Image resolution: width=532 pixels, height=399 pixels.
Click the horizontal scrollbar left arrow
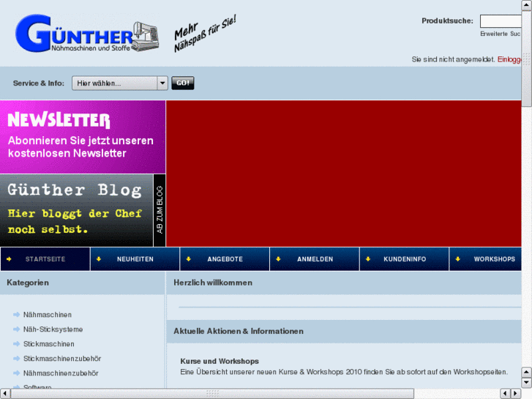click(4, 394)
